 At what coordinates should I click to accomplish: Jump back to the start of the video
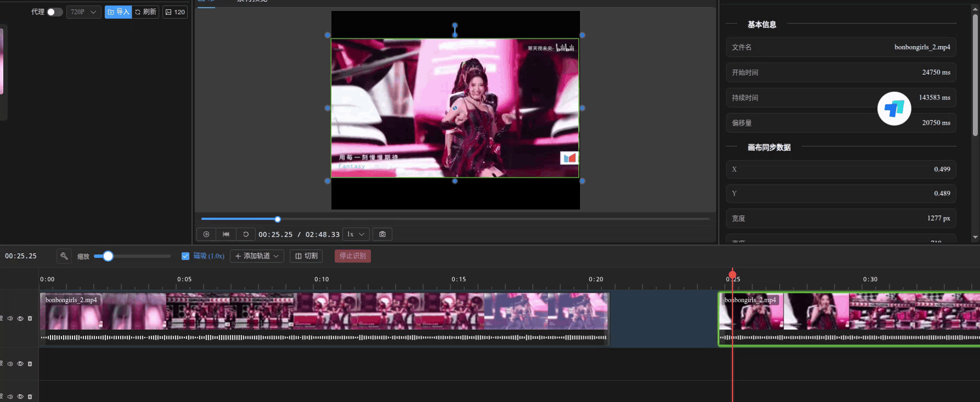pyautogui.click(x=226, y=235)
